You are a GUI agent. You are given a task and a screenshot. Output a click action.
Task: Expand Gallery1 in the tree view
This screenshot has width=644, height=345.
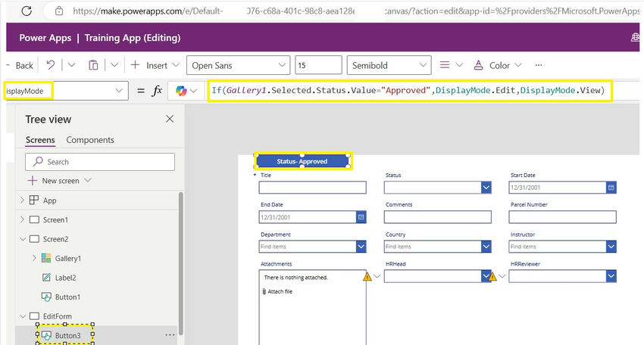pyautogui.click(x=34, y=258)
